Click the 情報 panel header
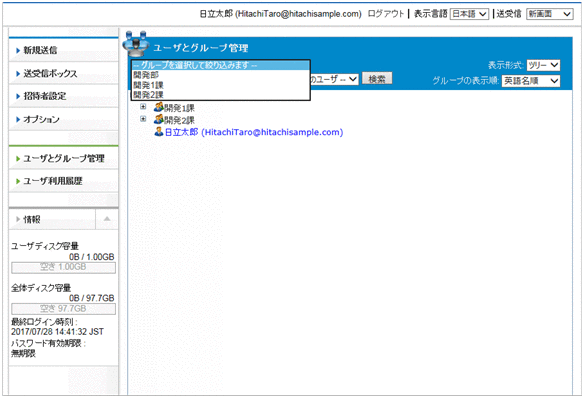Viewport: 585px width, 399px height. click(x=52, y=219)
